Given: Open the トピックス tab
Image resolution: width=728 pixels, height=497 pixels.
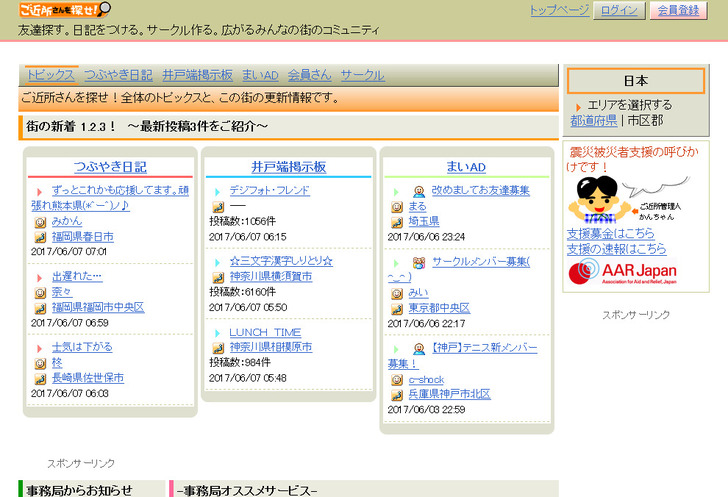Looking at the screenshot, I should click(x=50, y=75).
